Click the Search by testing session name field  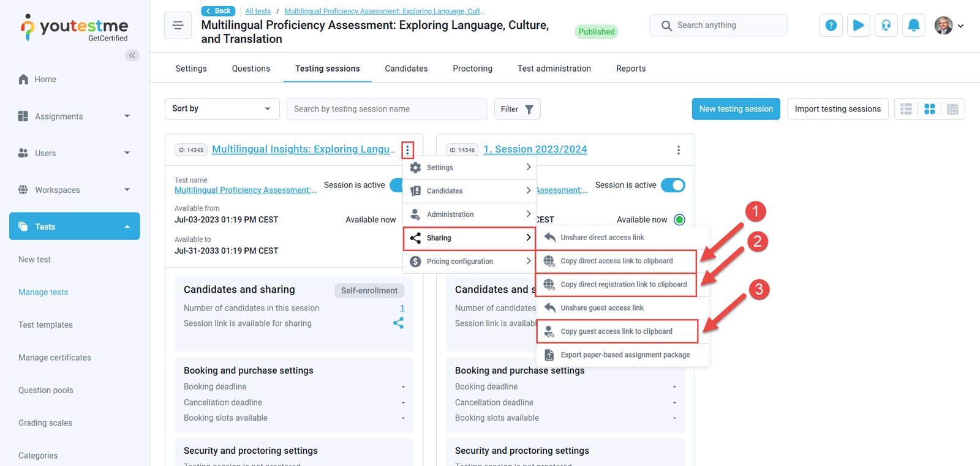(x=386, y=109)
